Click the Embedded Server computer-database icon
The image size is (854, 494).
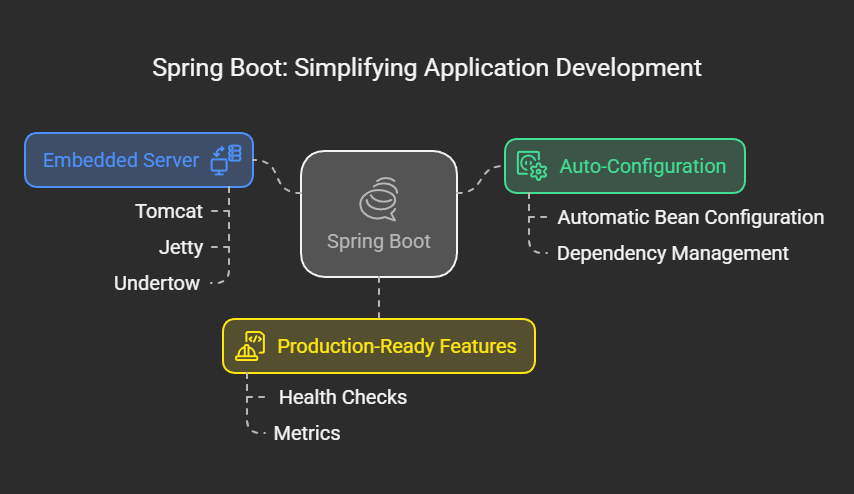(x=226, y=160)
